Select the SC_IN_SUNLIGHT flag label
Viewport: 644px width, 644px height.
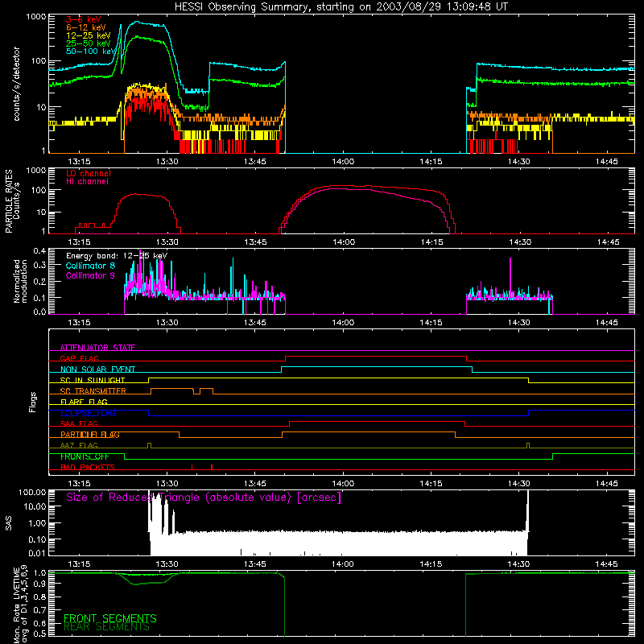point(93,380)
